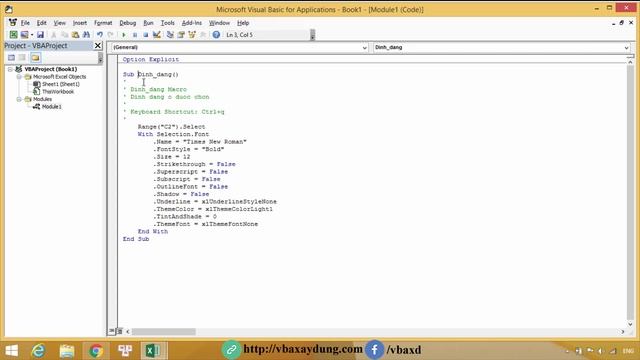Click horizontal scrollbar left arrow
This screenshot has height=360, width=640.
(128, 332)
